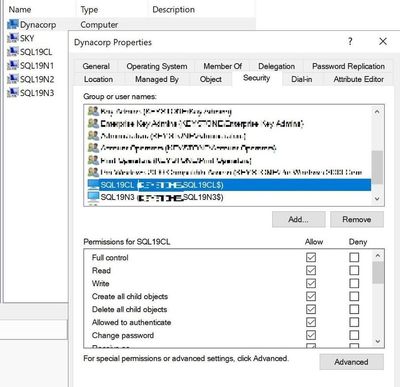Click the Print Operators group icon
The width and height of the screenshot is (400, 387).
93,160
